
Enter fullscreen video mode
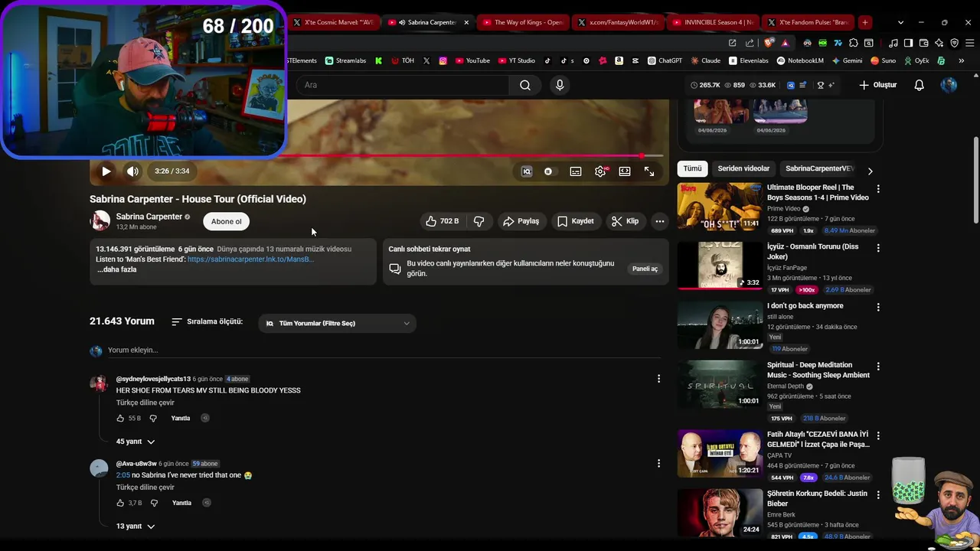[649, 171]
